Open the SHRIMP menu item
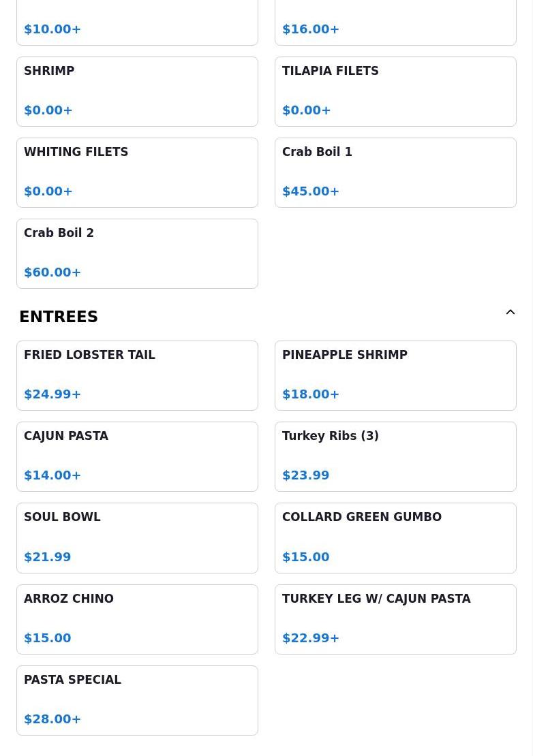Image resolution: width=533 pixels, height=756 pixels. (138, 92)
